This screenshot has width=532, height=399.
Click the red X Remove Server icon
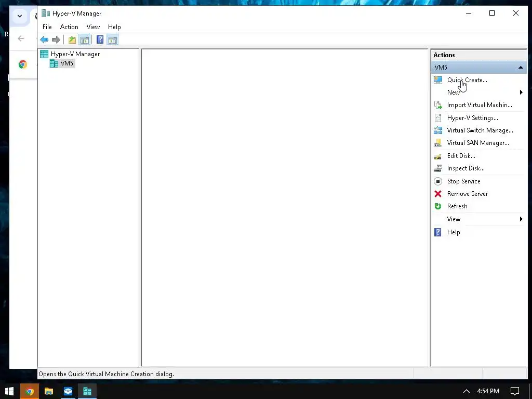(x=438, y=194)
